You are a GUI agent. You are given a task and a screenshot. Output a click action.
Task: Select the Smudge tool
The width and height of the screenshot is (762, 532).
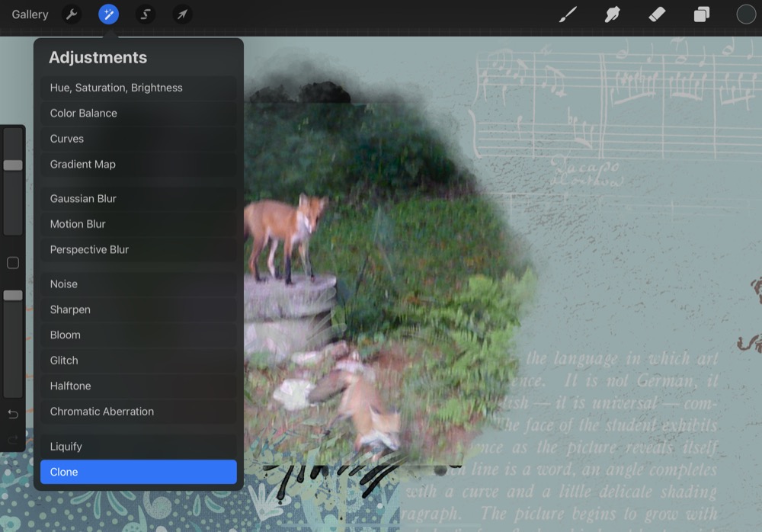613,14
